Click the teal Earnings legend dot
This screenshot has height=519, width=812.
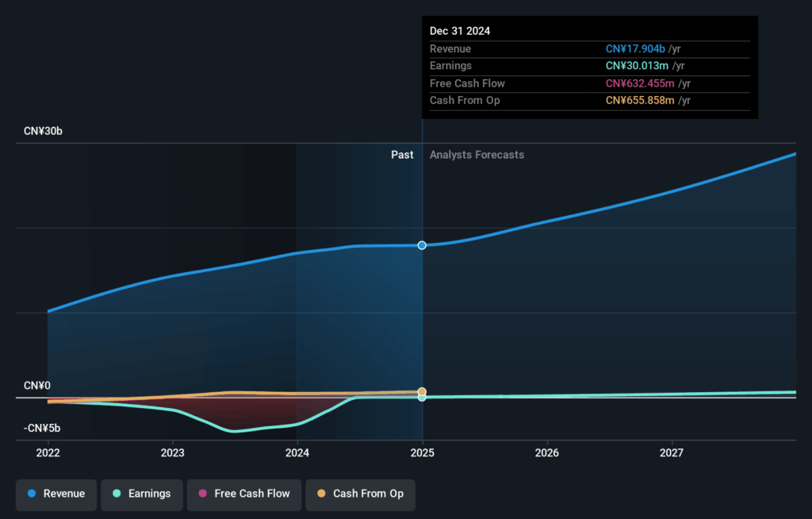(117, 494)
